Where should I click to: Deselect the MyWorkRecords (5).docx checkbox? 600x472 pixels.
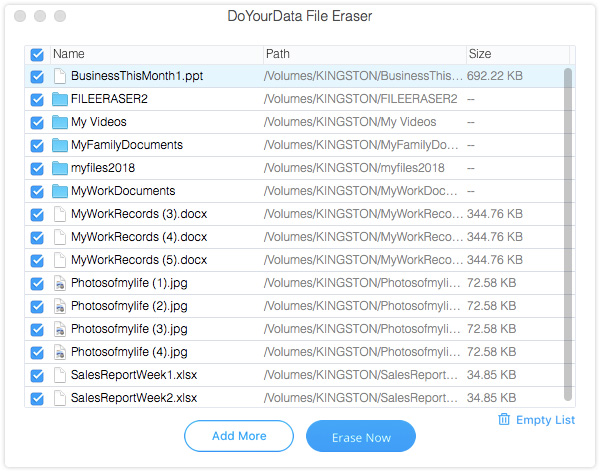pyautogui.click(x=37, y=260)
